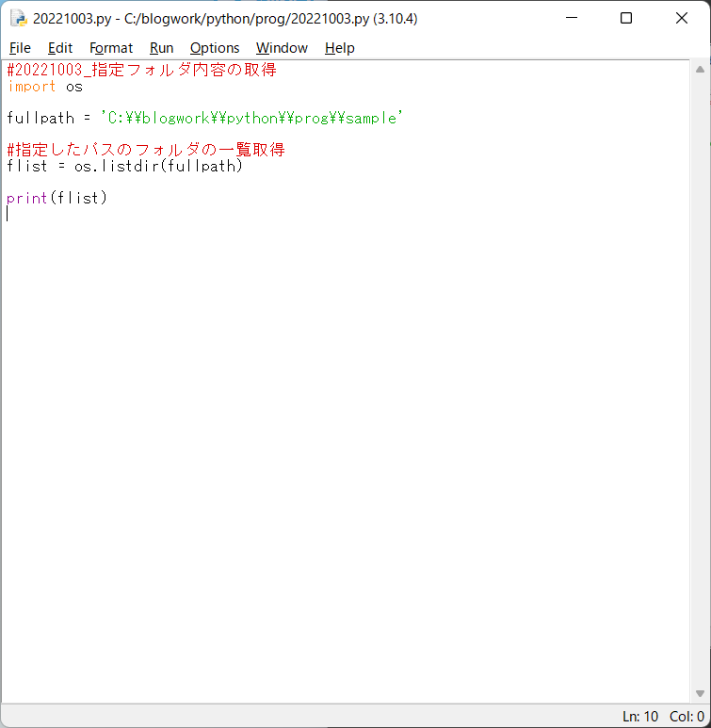Open the Edit menu
This screenshot has width=711, height=728.
pyautogui.click(x=60, y=48)
